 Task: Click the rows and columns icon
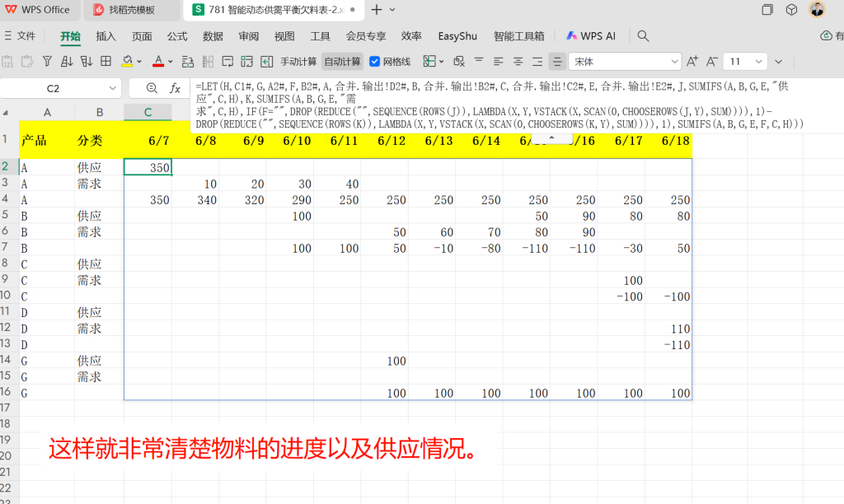[188, 61]
